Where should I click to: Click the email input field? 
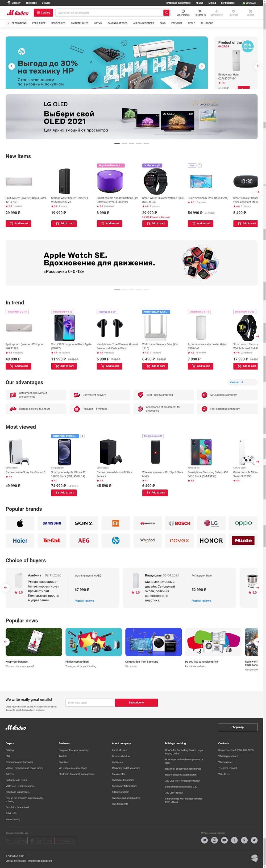tap(90, 703)
